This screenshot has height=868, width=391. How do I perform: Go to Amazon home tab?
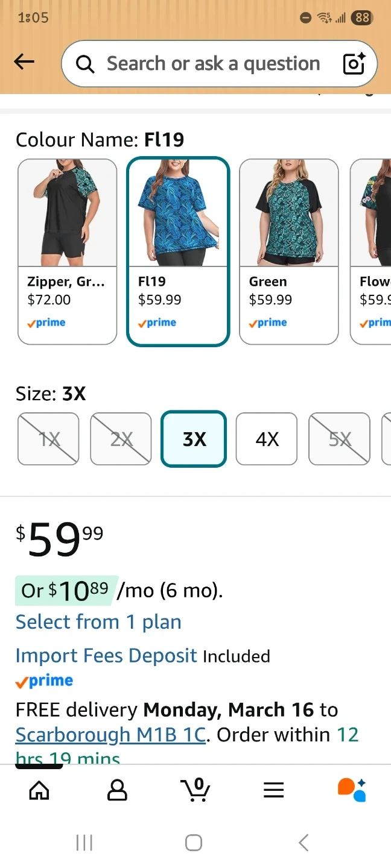click(39, 790)
